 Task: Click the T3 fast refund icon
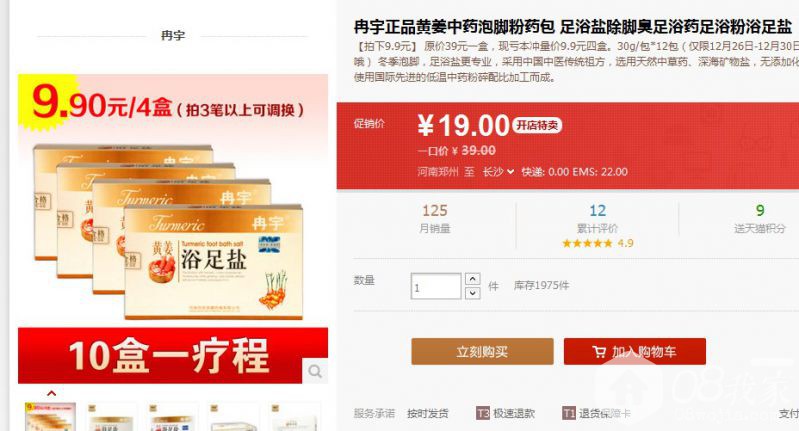pyautogui.click(x=482, y=413)
